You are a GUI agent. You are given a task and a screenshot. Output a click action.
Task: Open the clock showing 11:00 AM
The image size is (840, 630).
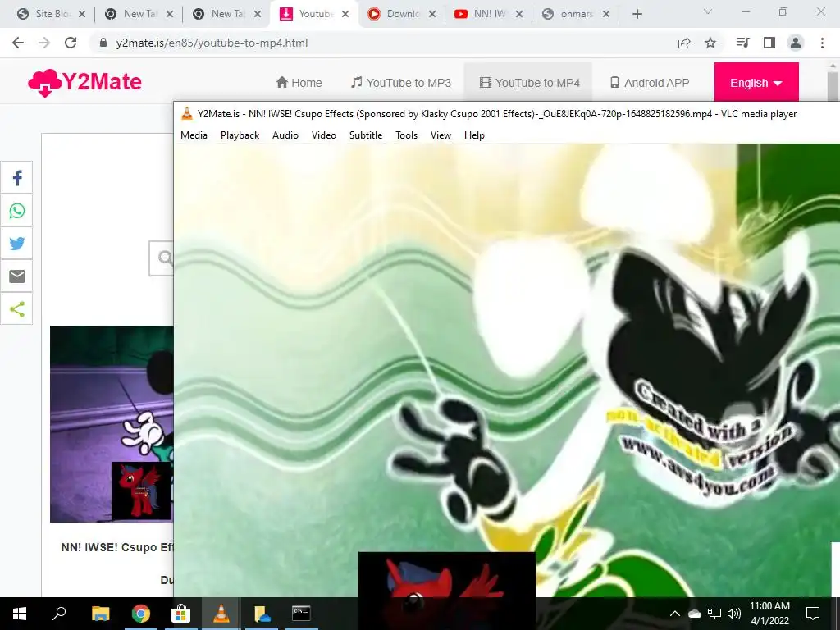point(769,614)
